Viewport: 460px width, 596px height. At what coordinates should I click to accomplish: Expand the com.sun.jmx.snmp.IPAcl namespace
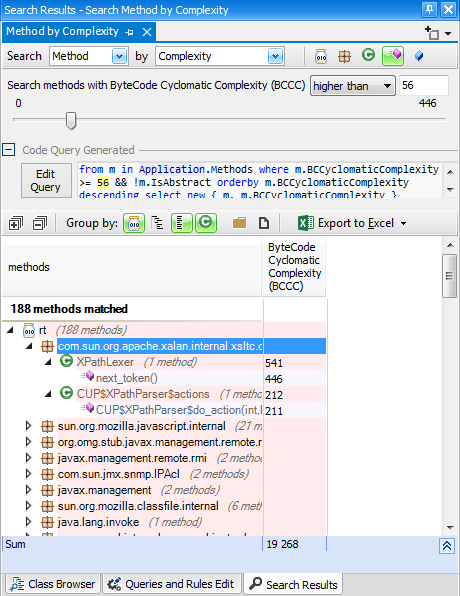[x=29, y=474]
